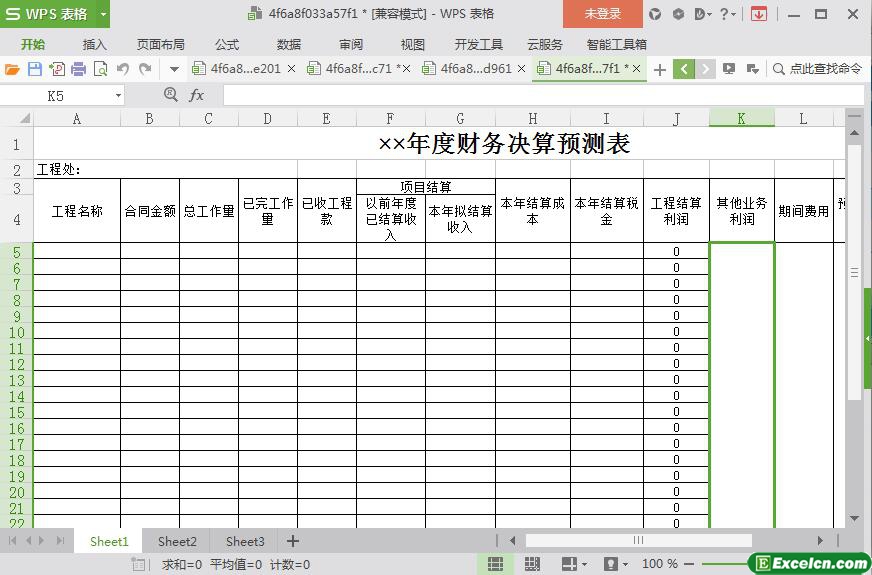Click the zoom out minus button
The image size is (872, 575).
[690, 564]
